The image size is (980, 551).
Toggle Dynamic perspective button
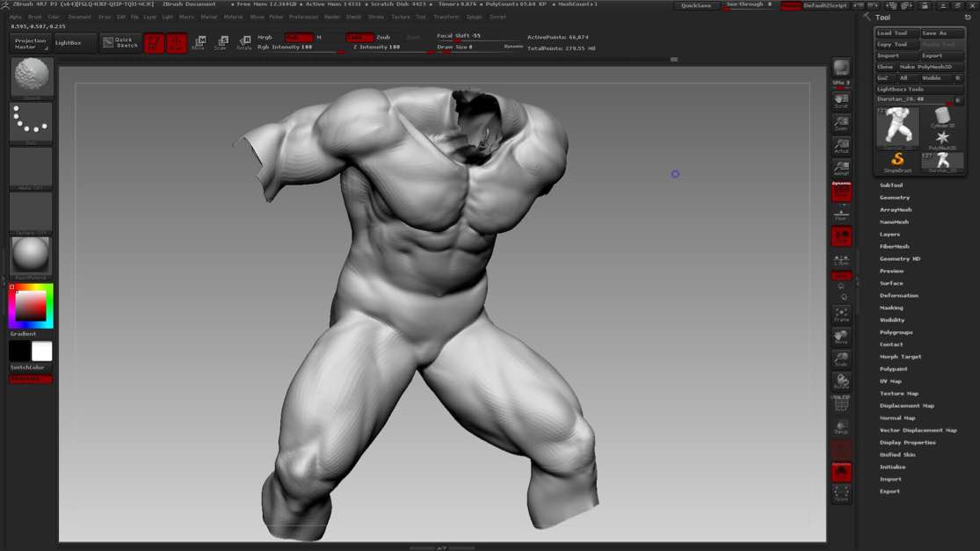click(841, 192)
